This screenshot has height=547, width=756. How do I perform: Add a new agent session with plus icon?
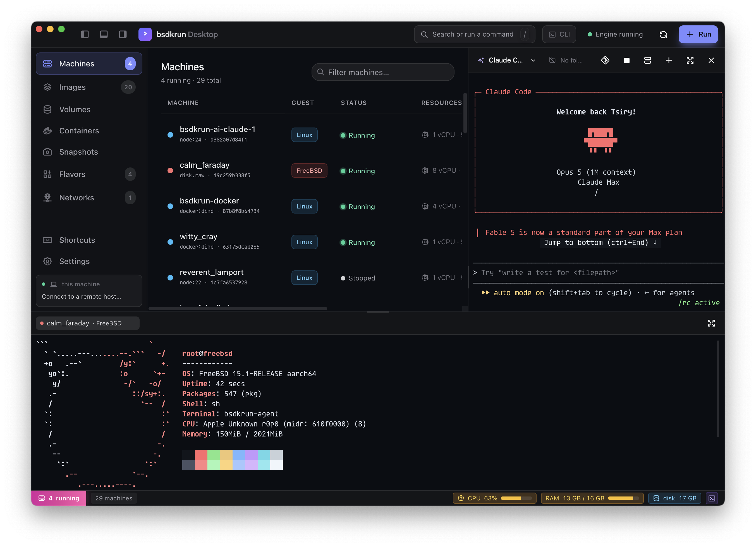click(x=669, y=60)
